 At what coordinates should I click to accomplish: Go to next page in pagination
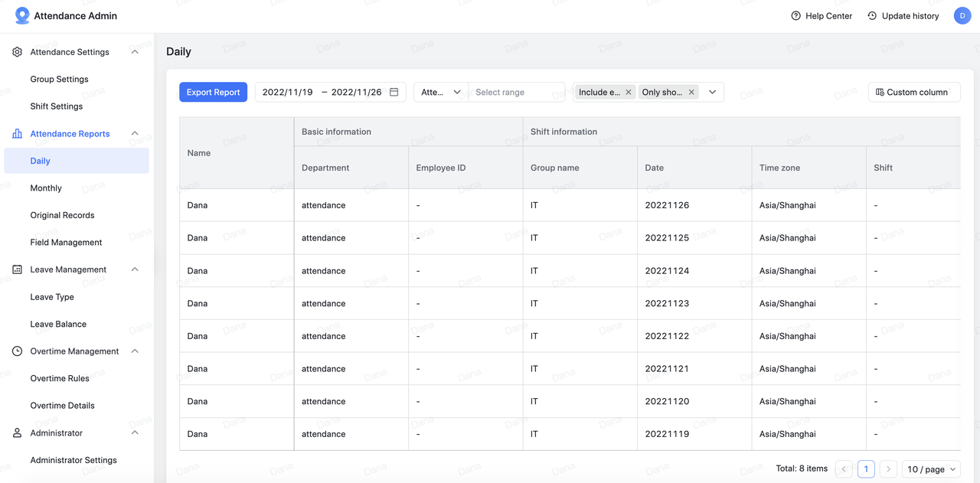888,469
